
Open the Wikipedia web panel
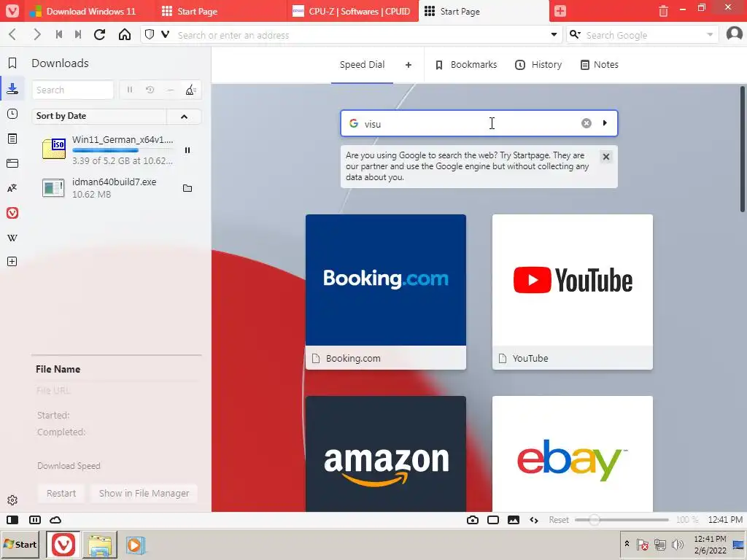(12, 238)
